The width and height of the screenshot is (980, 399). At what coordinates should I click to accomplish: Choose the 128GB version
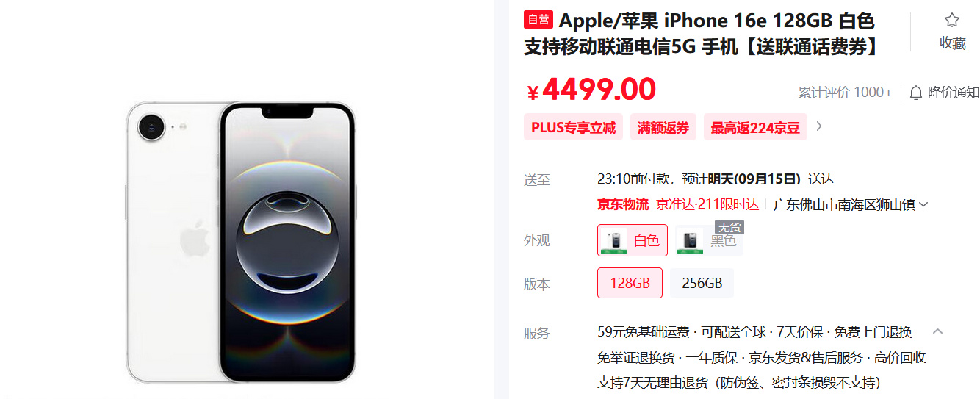point(630,283)
